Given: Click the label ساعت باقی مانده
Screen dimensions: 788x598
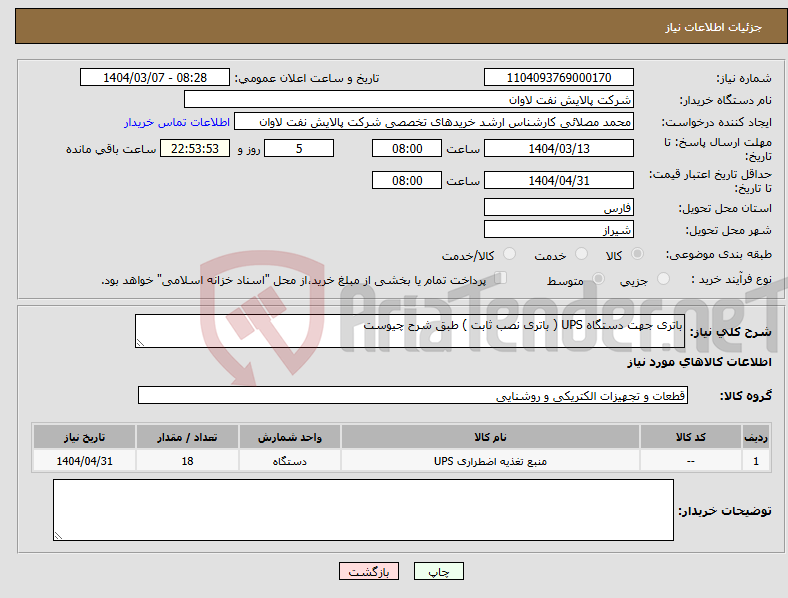Looking at the screenshot, I should point(111,149).
